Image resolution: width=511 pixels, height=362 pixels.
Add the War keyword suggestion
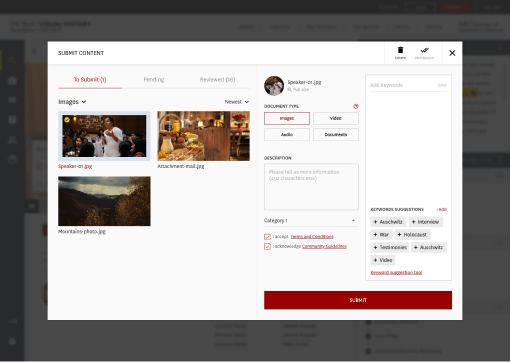(x=381, y=235)
